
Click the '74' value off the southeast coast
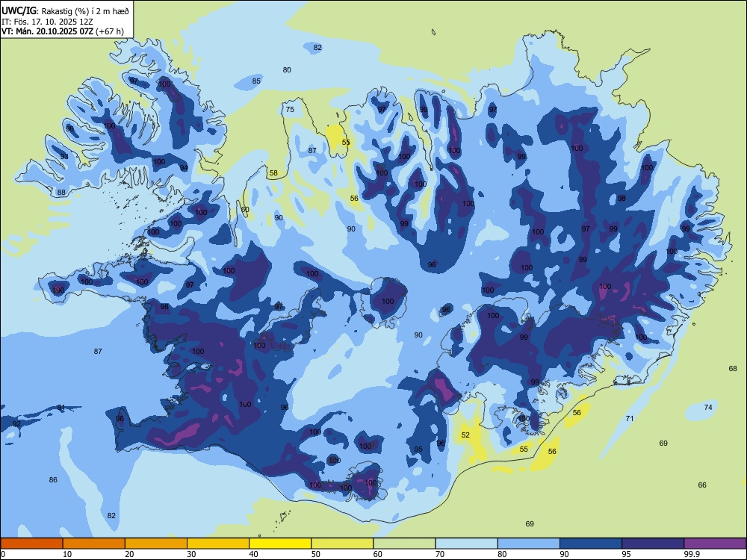pos(708,407)
